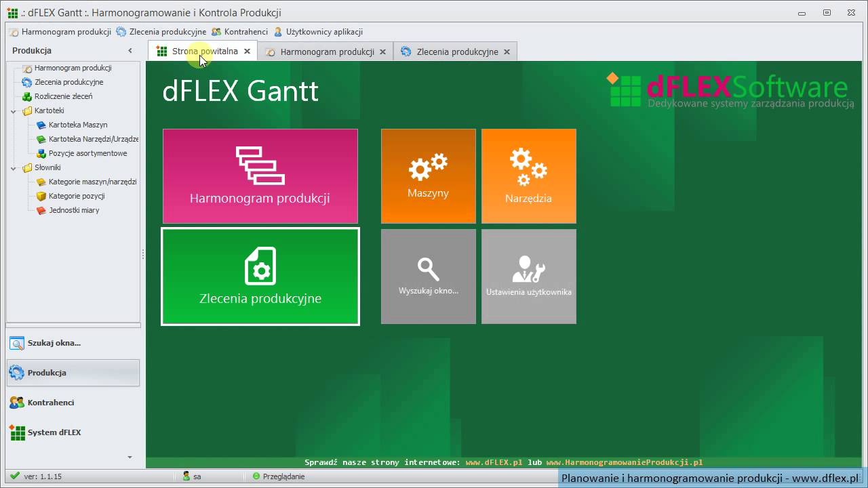Click Narzędzia tile gears icon
Screen dimensions: 868x488
(x=528, y=167)
